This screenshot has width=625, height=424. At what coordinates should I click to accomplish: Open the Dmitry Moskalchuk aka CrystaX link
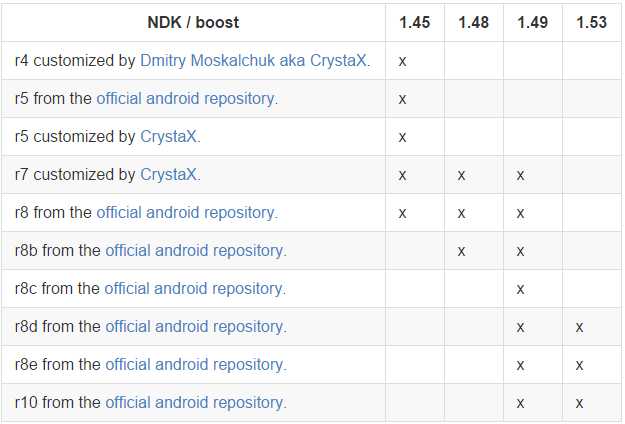[255, 61]
